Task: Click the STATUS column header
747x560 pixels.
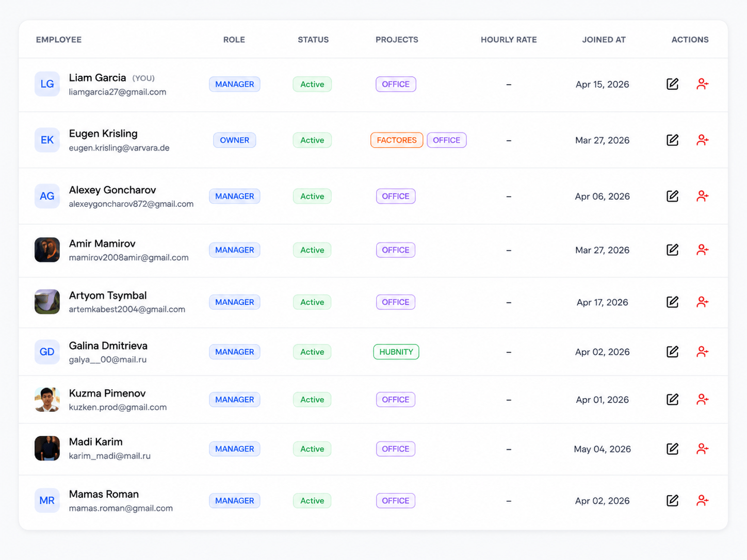Action: (313, 40)
